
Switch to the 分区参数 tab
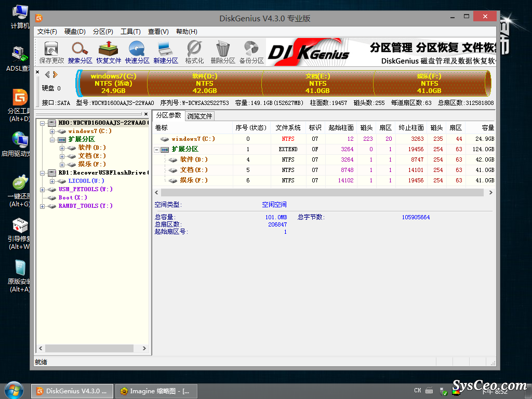click(x=168, y=115)
